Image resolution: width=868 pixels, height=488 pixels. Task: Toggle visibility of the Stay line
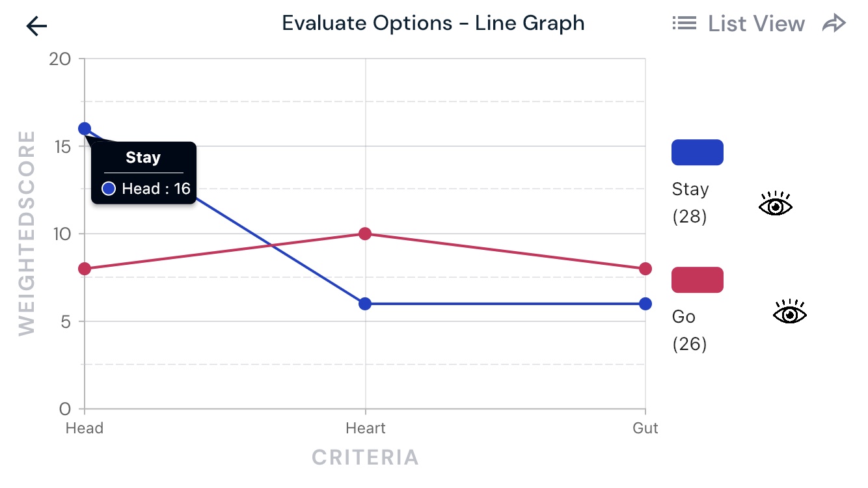pyautogui.click(x=776, y=204)
